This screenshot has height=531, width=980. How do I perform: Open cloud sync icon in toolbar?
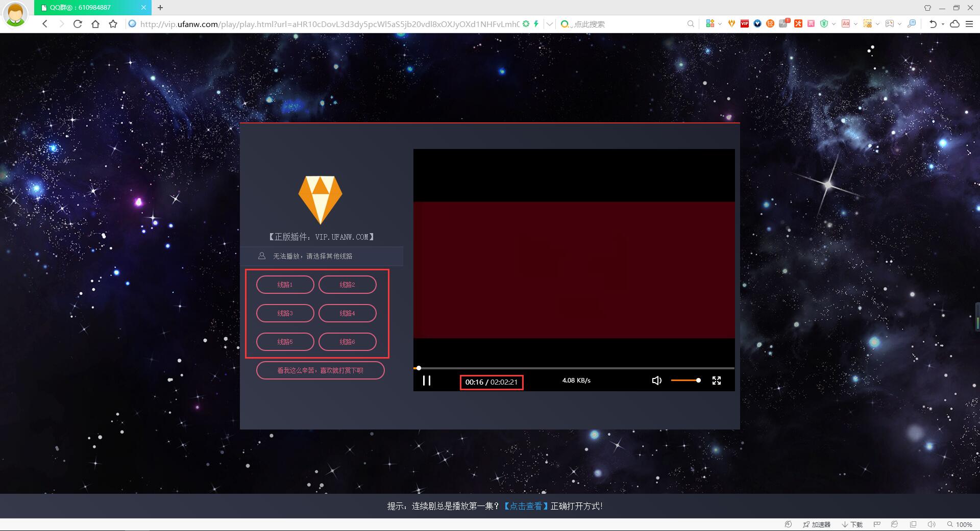coord(954,24)
